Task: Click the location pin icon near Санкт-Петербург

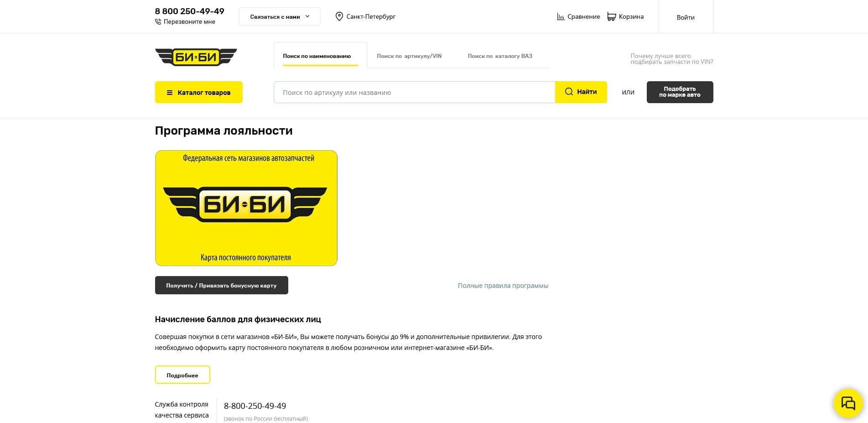Action: tap(339, 16)
